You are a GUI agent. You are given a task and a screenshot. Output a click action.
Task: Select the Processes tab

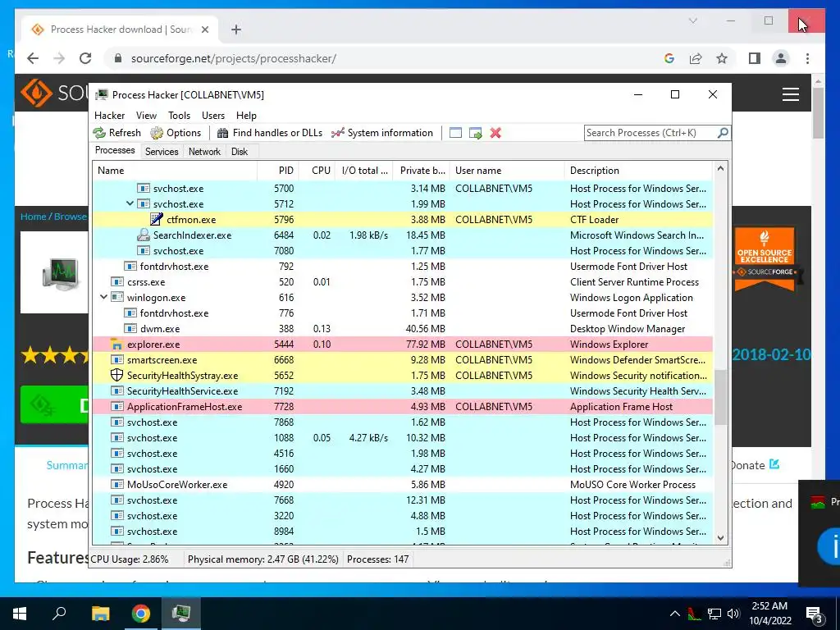coord(115,151)
